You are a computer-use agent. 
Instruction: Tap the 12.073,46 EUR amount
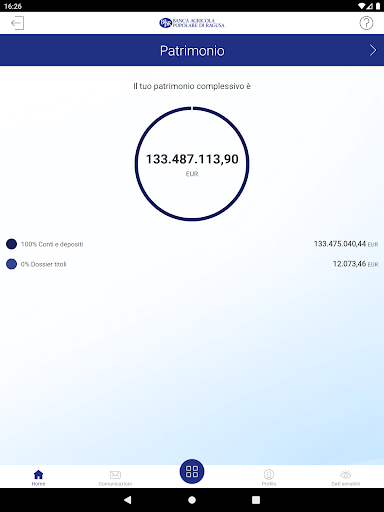pos(355,264)
